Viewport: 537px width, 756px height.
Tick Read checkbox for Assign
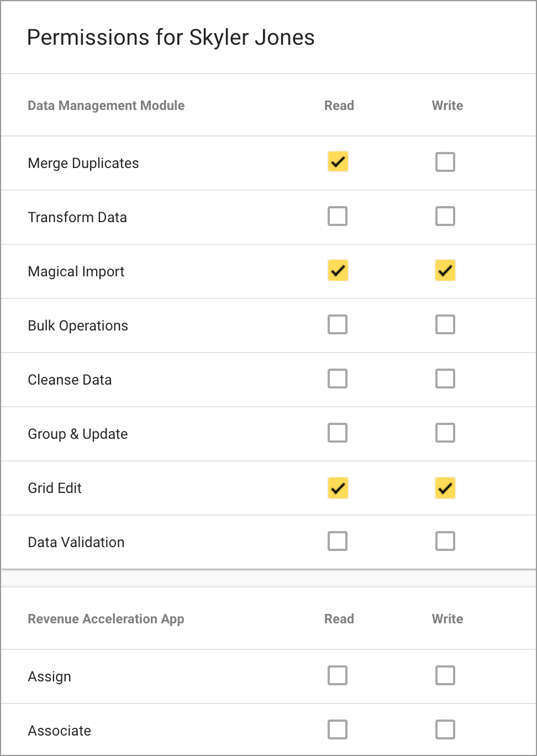(x=338, y=675)
